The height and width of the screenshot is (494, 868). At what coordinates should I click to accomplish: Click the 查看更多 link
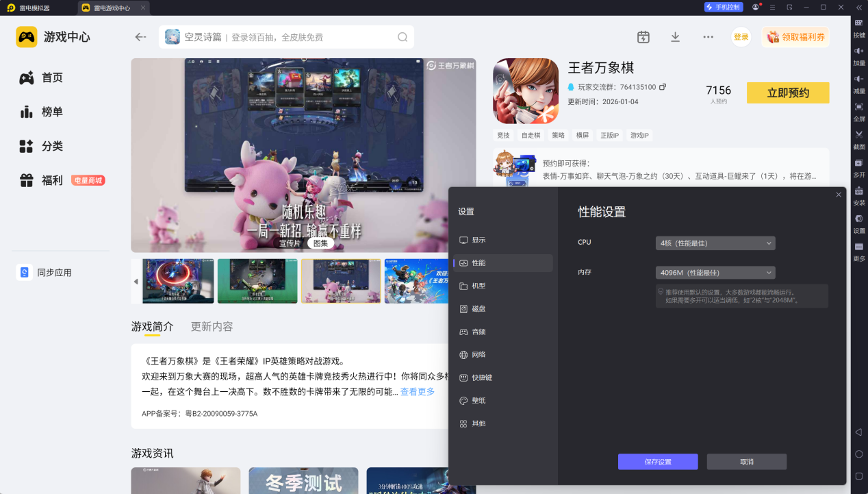click(418, 392)
